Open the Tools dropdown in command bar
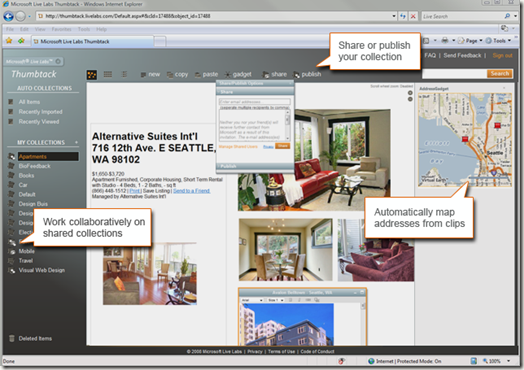Viewport: 524px width, 370px height. (x=498, y=41)
